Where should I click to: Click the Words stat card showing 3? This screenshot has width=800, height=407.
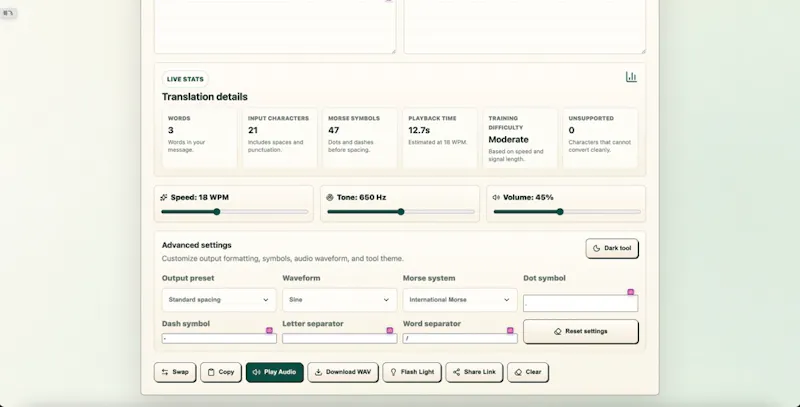199,138
